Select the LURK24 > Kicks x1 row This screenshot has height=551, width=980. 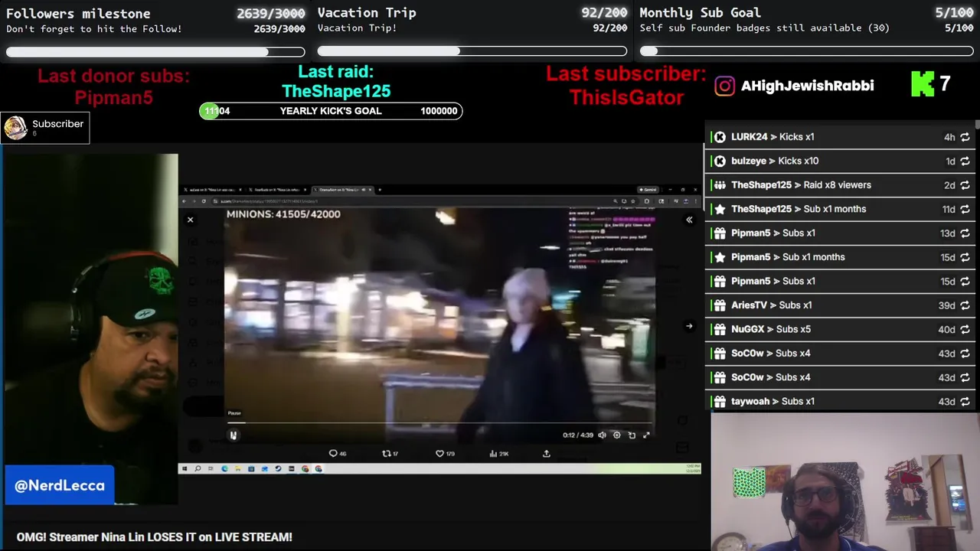point(840,137)
